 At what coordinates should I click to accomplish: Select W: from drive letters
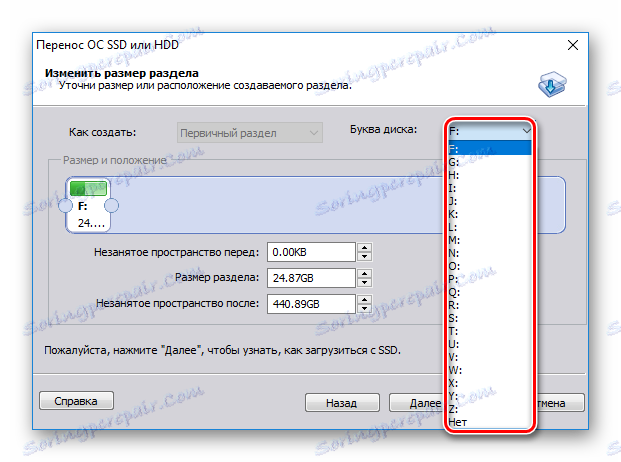tap(490, 370)
